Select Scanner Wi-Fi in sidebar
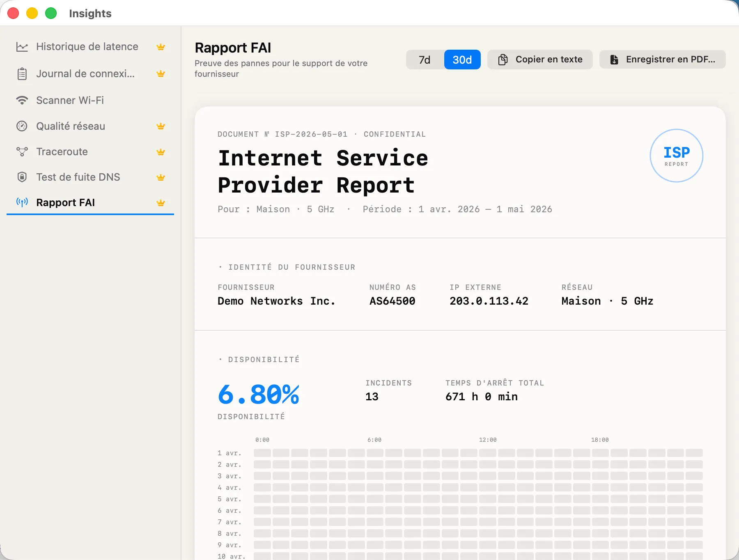 90,100
